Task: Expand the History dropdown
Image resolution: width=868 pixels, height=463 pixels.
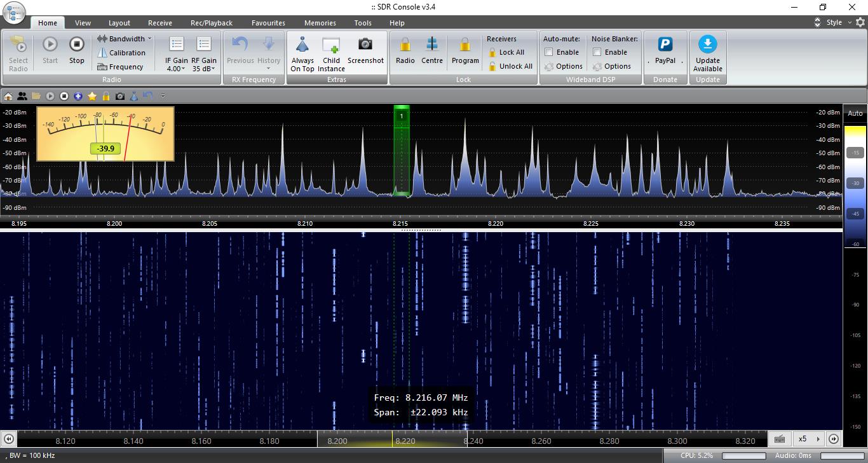Action: click(x=269, y=69)
